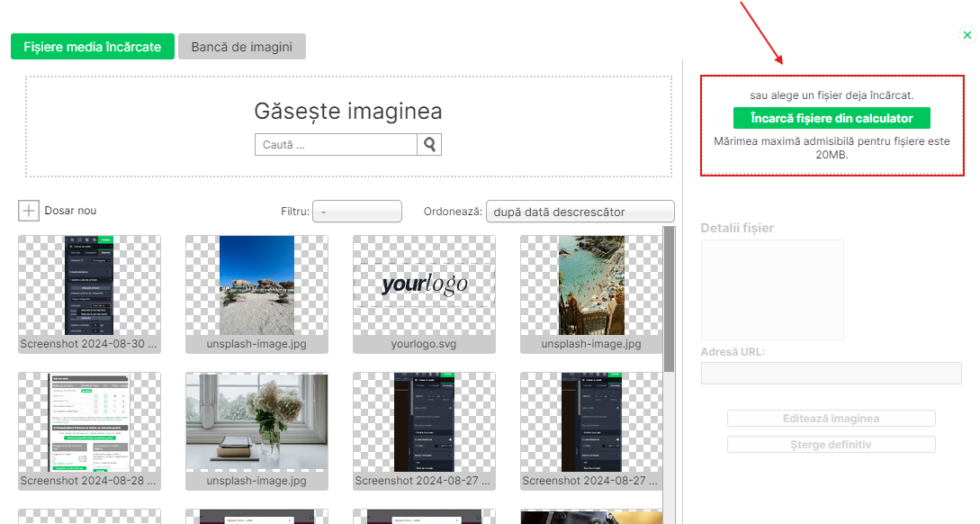Expand the Ordonează sorting dropdown

[580, 212]
